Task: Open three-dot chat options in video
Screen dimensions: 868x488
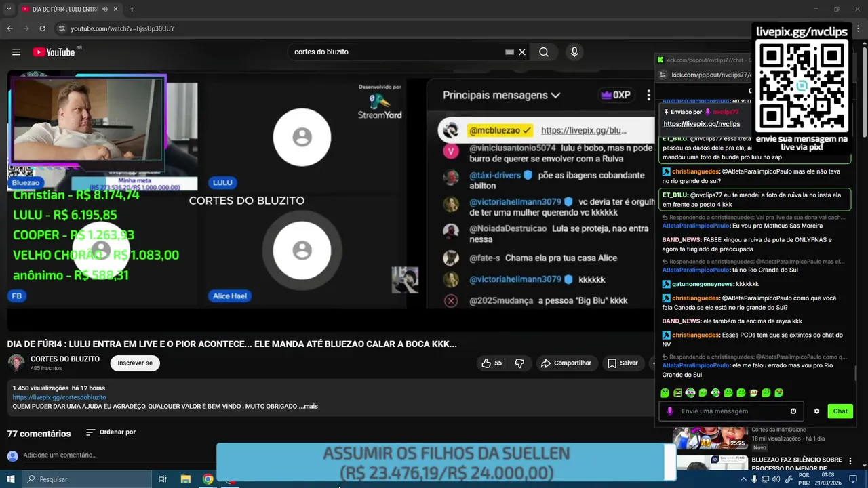Action: click(x=648, y=96)
